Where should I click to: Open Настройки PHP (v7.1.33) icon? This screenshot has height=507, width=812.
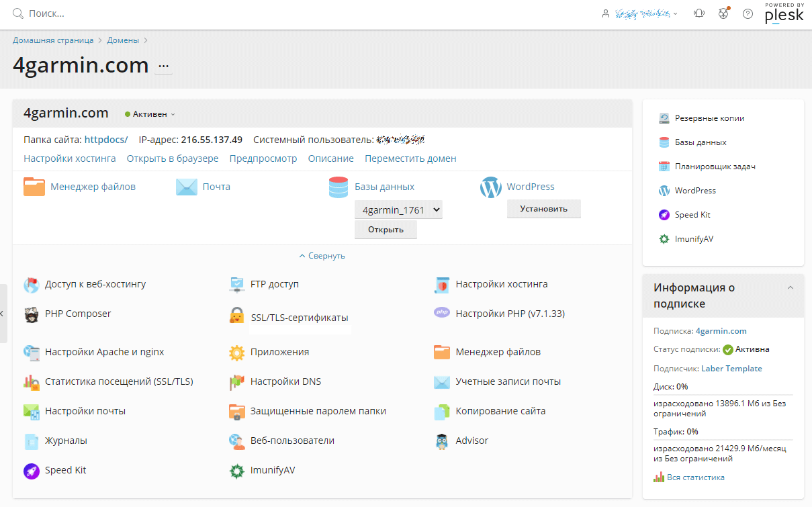tap(442, 313)
